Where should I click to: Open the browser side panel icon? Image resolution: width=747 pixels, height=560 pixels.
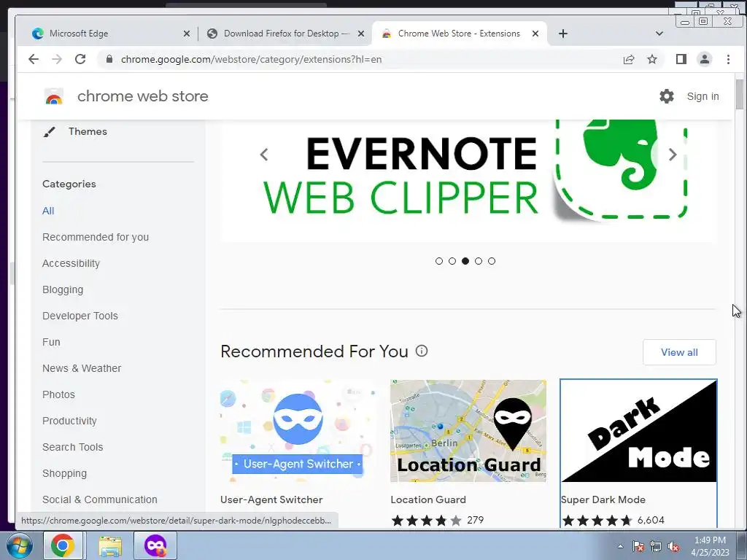(681, 59)
